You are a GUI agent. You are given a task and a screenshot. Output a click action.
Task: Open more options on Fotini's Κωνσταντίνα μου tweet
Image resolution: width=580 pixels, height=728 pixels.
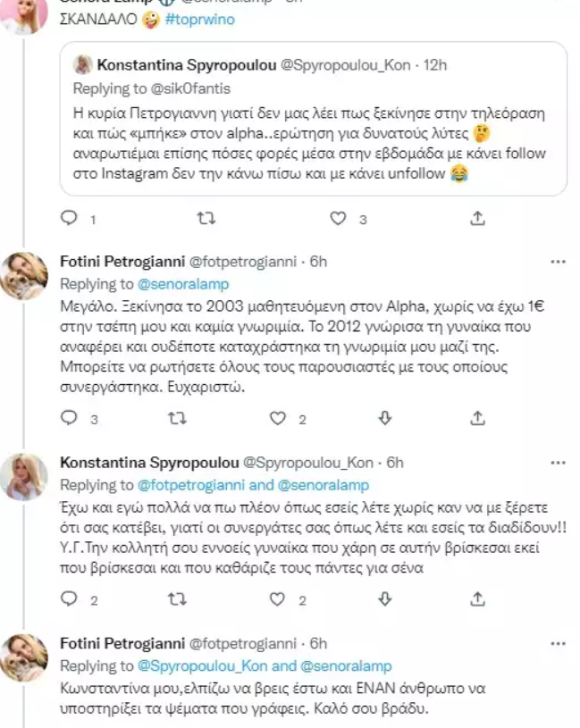click(558, 643)
